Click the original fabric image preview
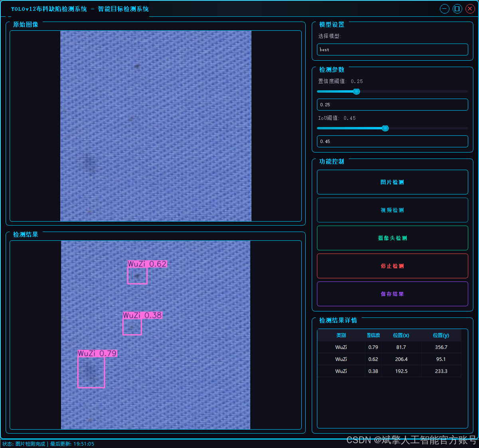 (x=156, y=126)
